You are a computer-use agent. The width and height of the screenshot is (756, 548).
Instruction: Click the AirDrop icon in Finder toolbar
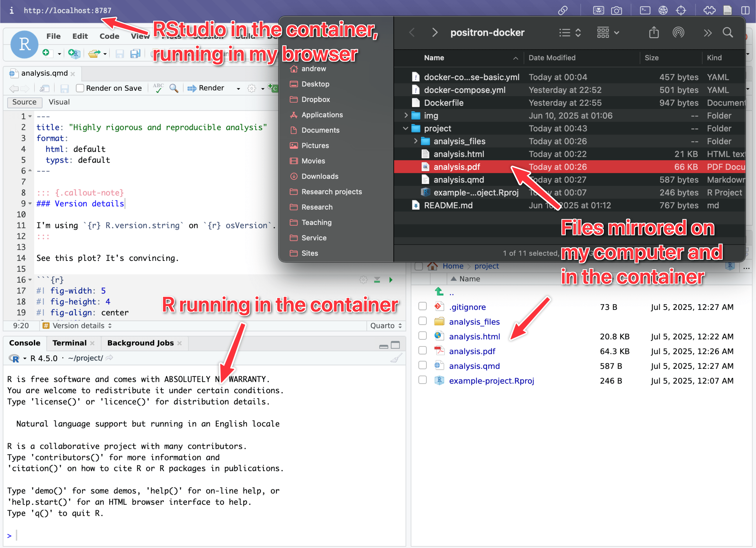pos(678,32)
